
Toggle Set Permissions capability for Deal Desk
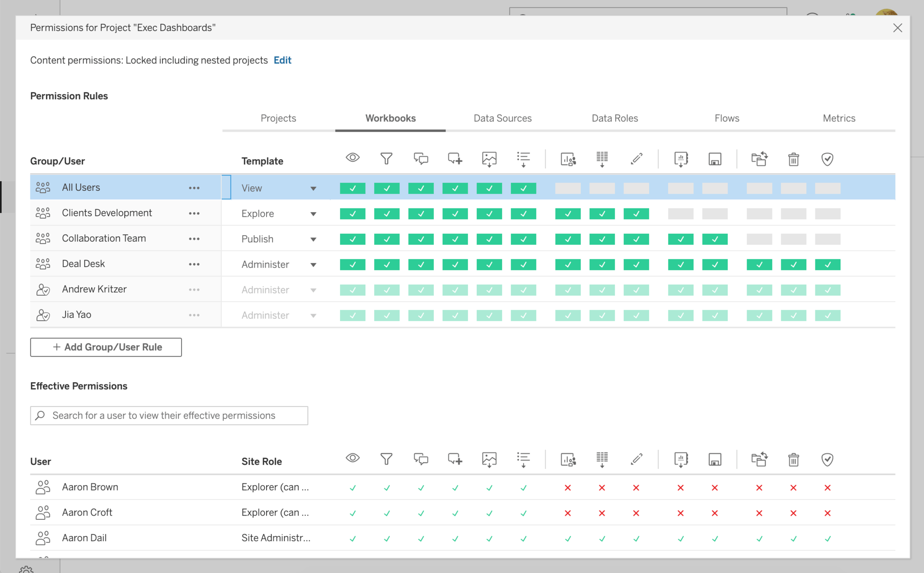tap(827, 265)
